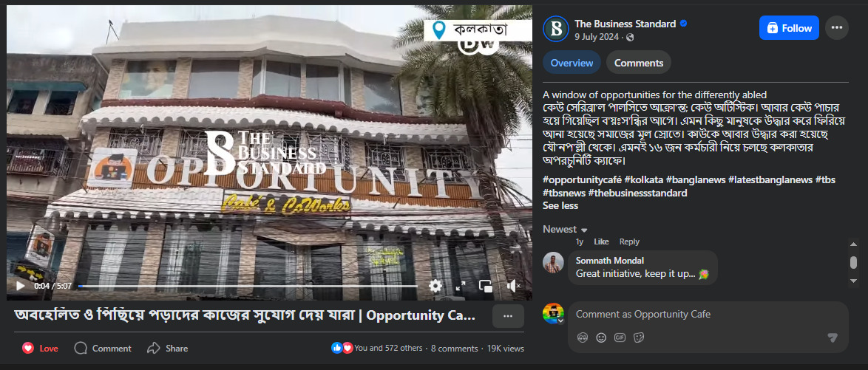Switch to the Comments tab
Viewport: 868px width, 370px height.
[x=638, y=63]
